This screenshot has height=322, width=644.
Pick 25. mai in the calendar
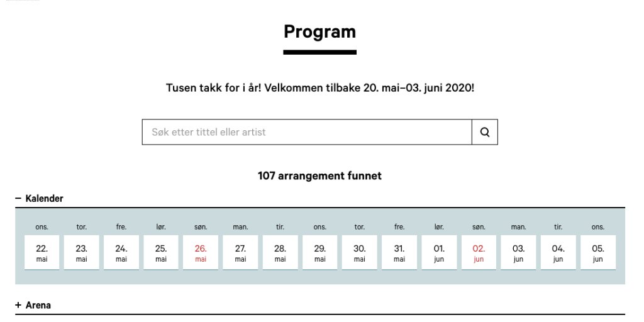click(x=161, y=252)
